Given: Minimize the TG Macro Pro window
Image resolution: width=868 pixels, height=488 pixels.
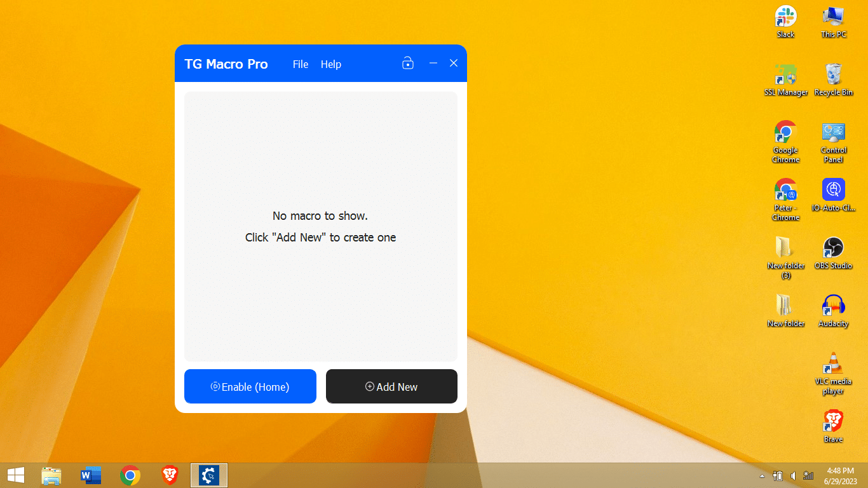Looking at the screenshot, I should (433, 63).
